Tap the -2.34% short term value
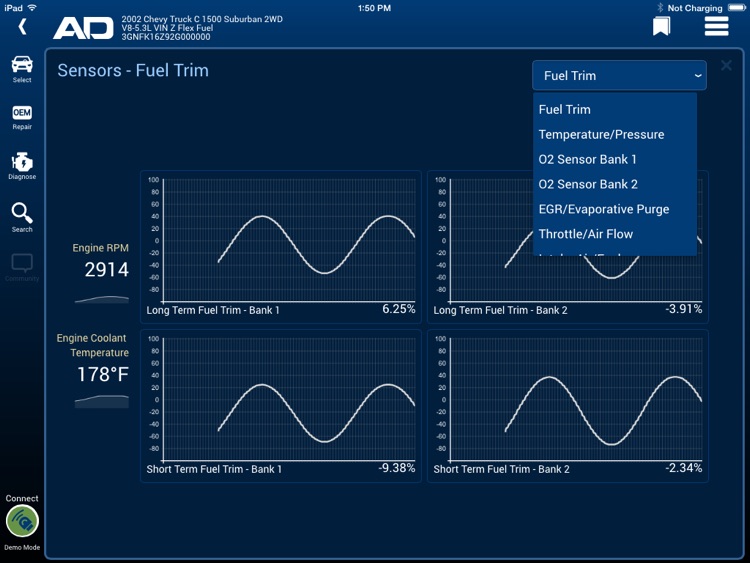This screenshot has width=750, height=563. click(x=684, y=468)
